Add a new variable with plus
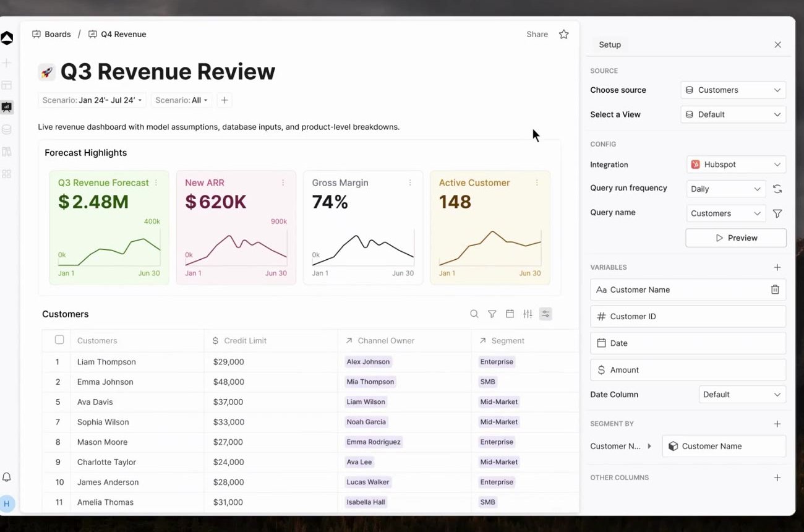Viewport: 804px width, 532px height. click(777, 267)
